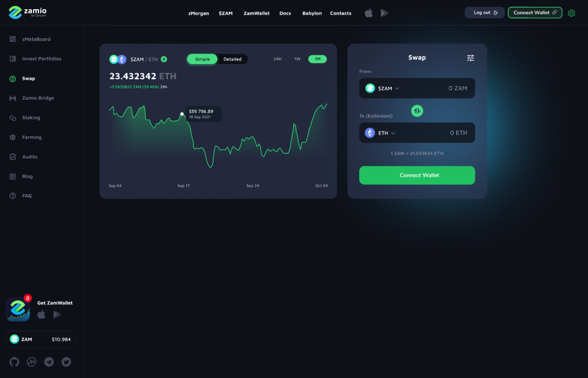The image size is (588, 378).
Task: Open the Google Play icon in header
Action: (384, 13)
